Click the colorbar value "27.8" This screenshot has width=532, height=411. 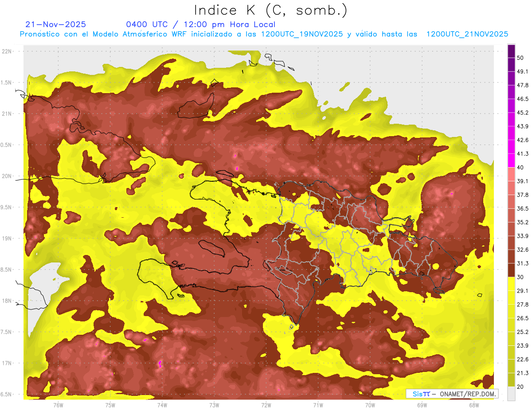coord(523,305)
